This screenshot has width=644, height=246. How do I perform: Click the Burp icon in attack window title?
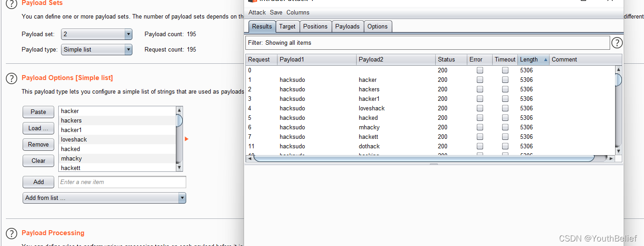[x=253, y=1]
